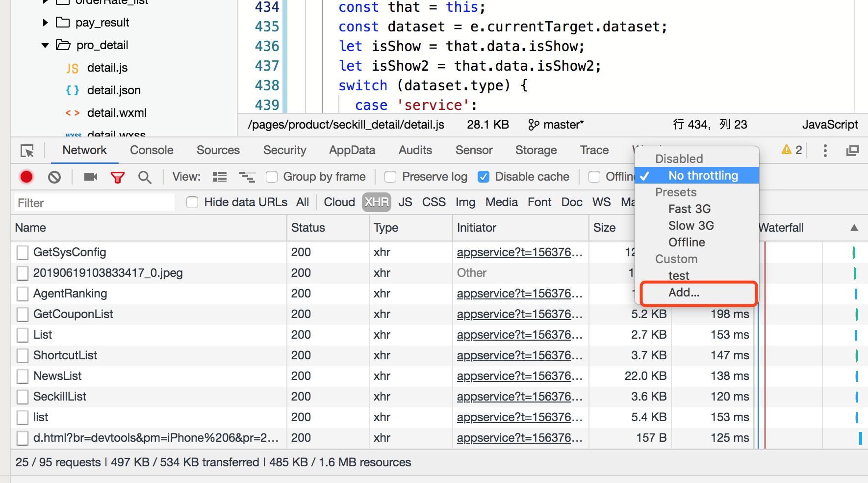Choose Slow 3G throttling preset
Screen dimensions: 868x483
pyautogui.click(x=691, y=226)
